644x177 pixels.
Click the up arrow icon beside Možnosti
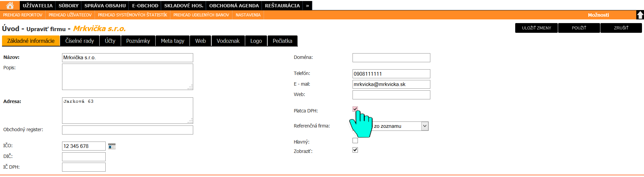click(x=640, y=15)
